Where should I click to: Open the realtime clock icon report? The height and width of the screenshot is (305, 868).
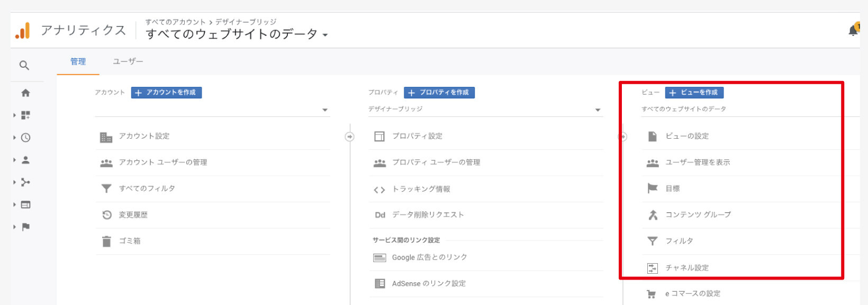point(25,138)
